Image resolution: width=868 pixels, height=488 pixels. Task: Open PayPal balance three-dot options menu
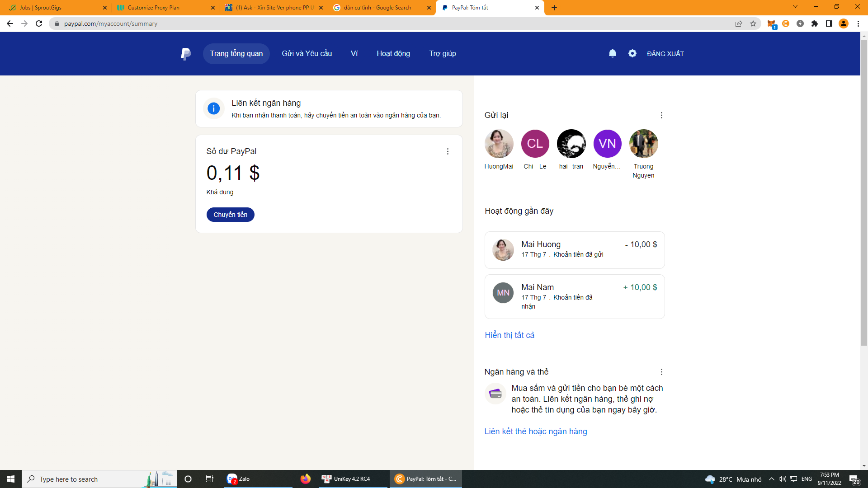[x=448, y=151]
